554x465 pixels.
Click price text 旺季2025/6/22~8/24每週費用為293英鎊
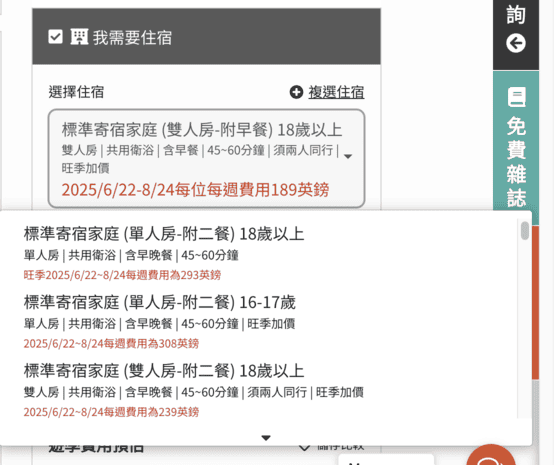[x=122, y=275]
